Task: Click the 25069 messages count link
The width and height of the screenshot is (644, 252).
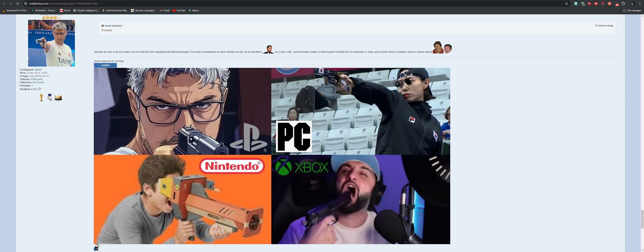Action: [38, 70]
